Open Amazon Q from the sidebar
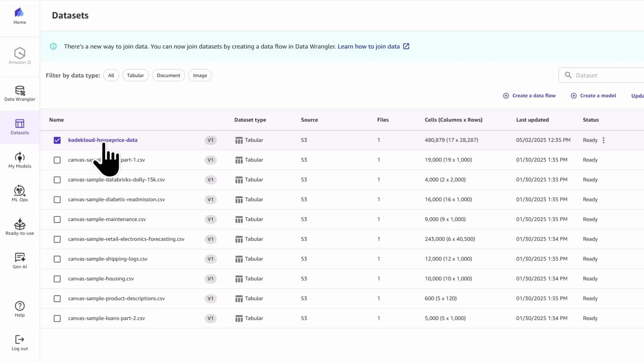The height and width of the screenshot is (362, 644). point(19,56)
